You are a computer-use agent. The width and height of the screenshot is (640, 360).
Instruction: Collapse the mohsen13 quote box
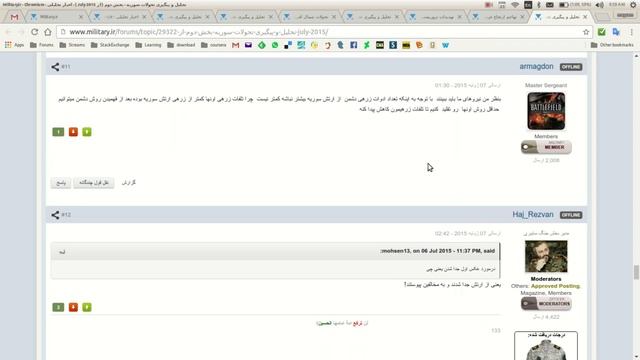pos(62,252)
